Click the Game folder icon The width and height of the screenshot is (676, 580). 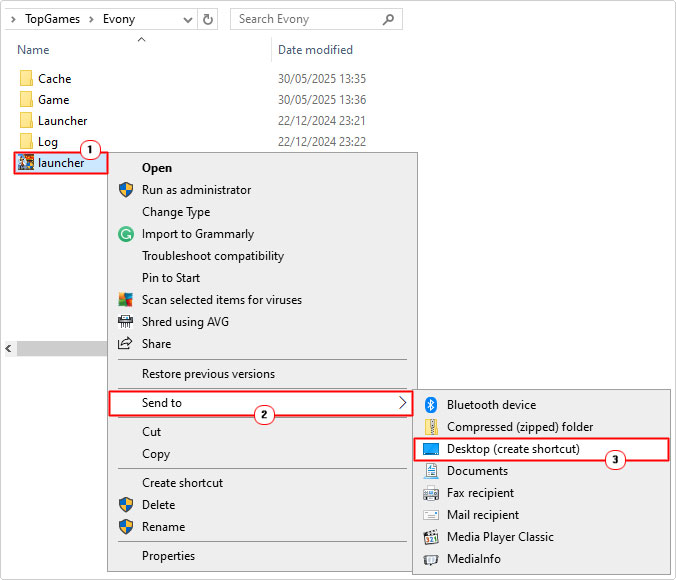click(26, 100)
